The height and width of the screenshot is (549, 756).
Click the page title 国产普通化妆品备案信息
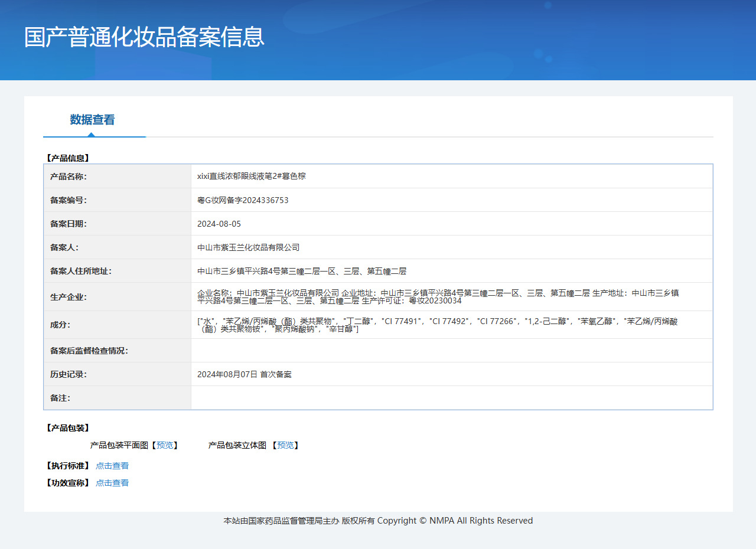point(144,37)
